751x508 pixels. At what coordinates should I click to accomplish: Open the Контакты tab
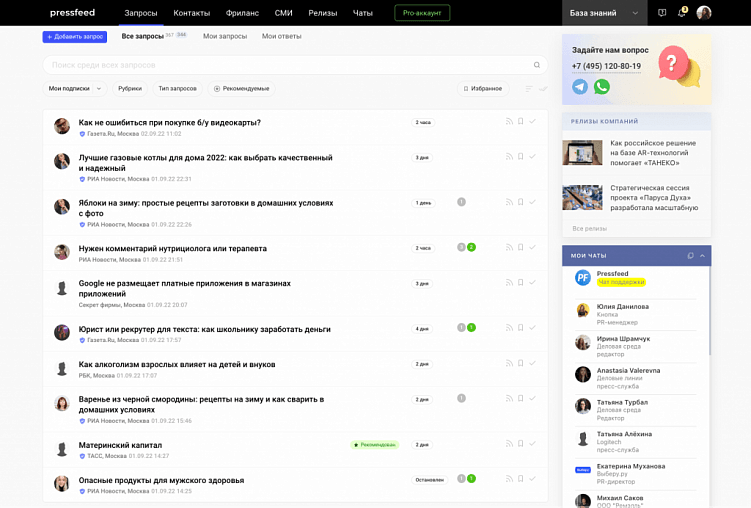(x=192, y=13)
